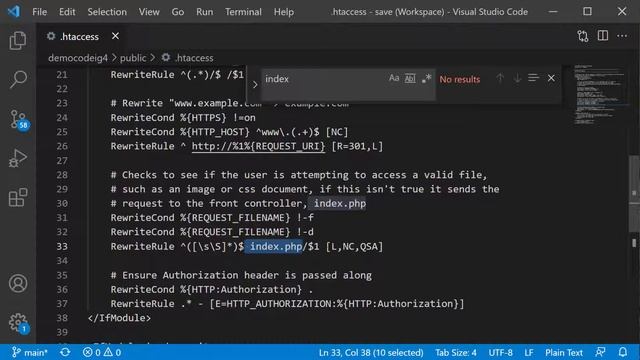The width and height of the screenshot is (640, 360).
Task: Click the minimap code overview
Action: pos(599,94)
